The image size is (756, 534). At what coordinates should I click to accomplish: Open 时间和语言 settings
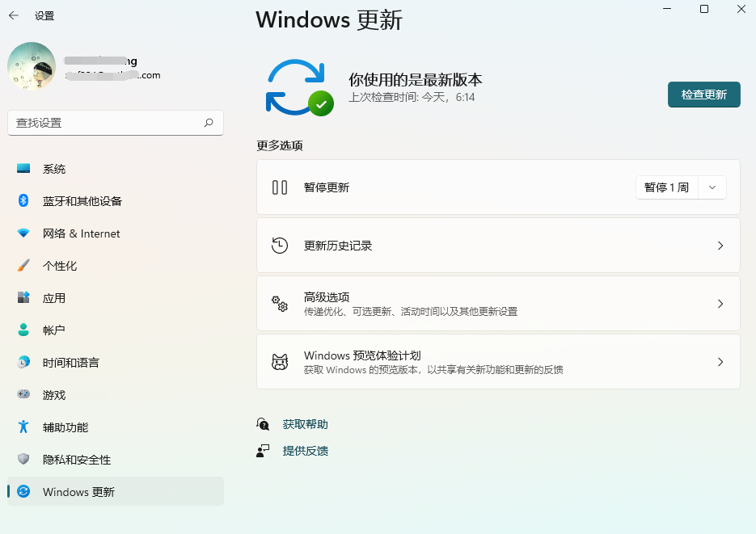point(116,362)
